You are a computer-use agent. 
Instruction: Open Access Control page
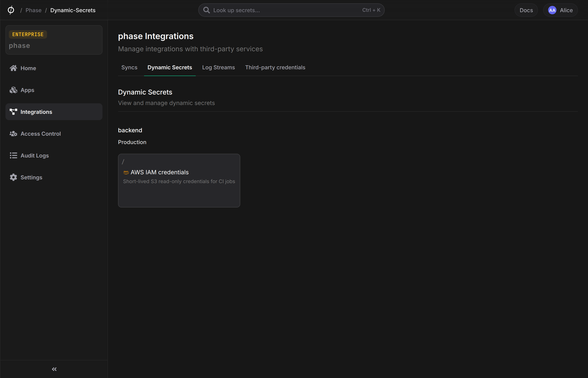54,134
